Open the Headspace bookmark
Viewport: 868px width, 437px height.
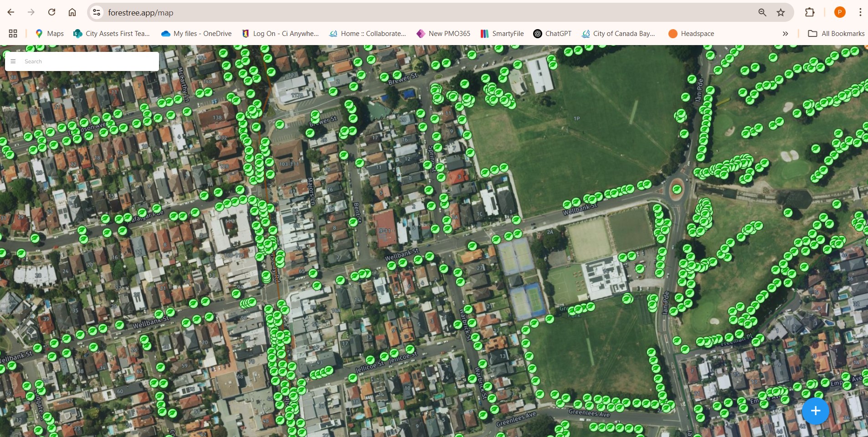(691, 33)
